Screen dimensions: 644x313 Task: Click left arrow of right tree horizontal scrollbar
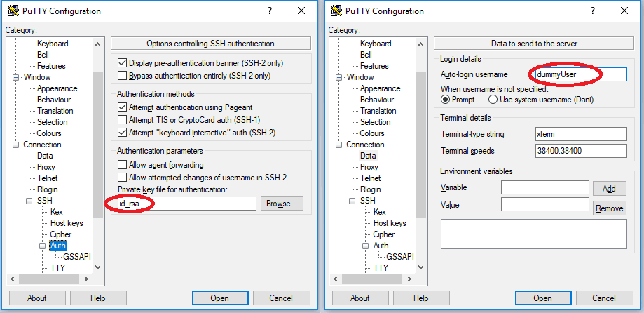336,279
